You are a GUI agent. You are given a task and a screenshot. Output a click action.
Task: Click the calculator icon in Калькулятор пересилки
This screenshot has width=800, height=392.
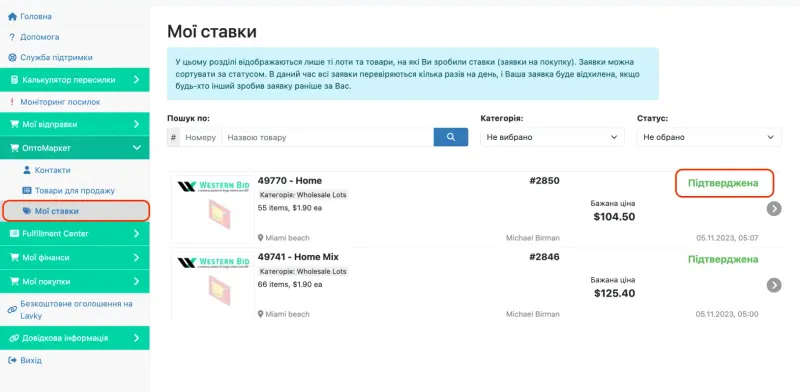[14, 80]
